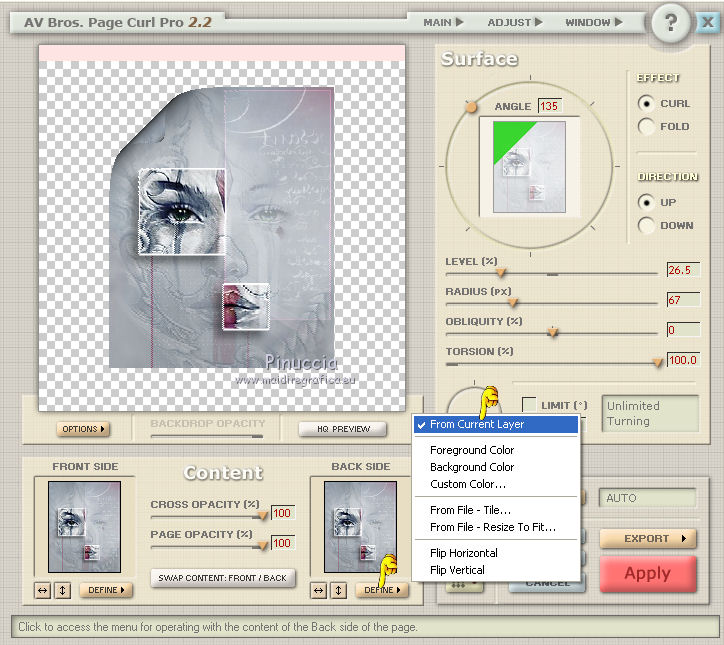Choose From File - Resize To Fit...
The height and width of the screenshot is (645, 724).
496,527
